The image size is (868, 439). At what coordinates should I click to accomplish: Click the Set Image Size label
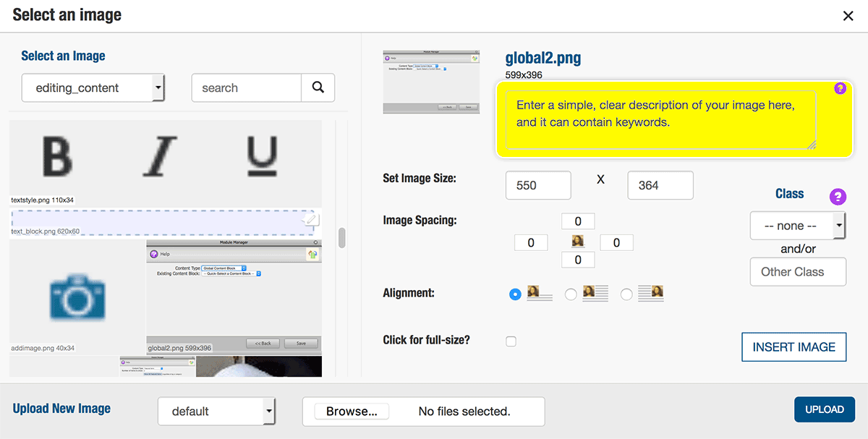pos(420,178)
